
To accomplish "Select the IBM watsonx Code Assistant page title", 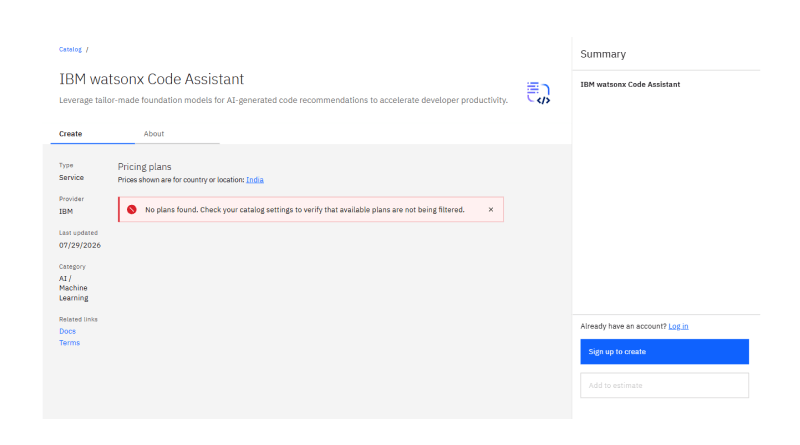I will pos(152,79).
